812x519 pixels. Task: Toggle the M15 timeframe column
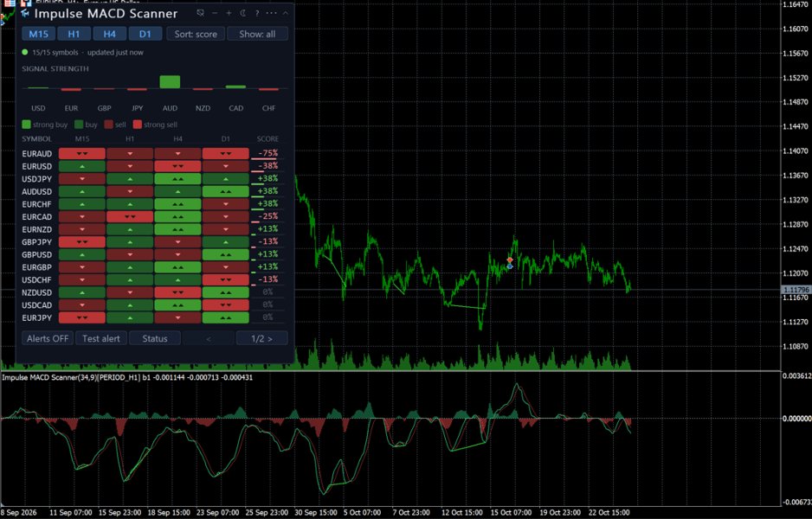[x=38, y=34]
